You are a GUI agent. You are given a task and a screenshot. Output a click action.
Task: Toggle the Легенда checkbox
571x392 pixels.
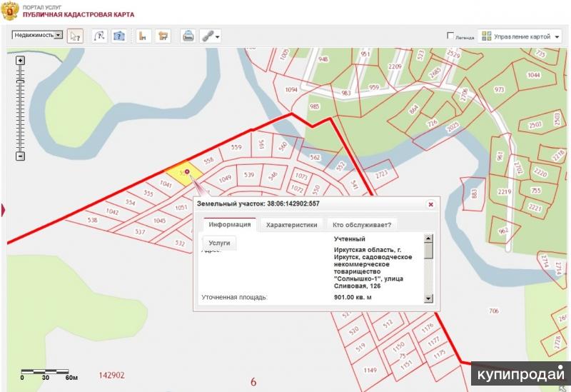[x=450, y=35]
